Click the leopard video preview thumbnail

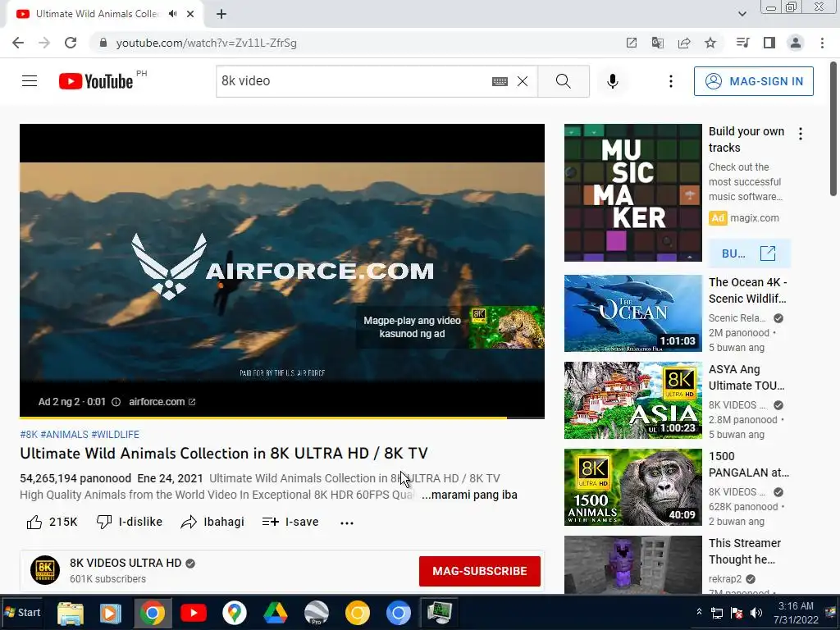[x=507, y=327]
